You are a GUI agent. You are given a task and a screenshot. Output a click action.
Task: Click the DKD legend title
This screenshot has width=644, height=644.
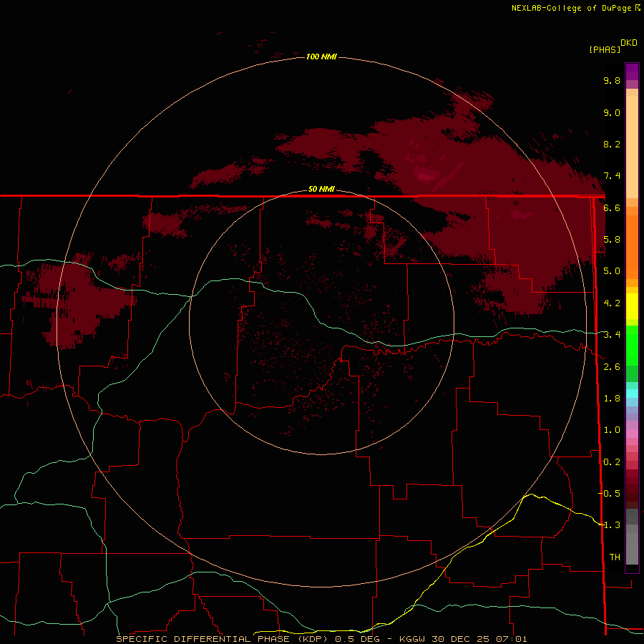629,43
